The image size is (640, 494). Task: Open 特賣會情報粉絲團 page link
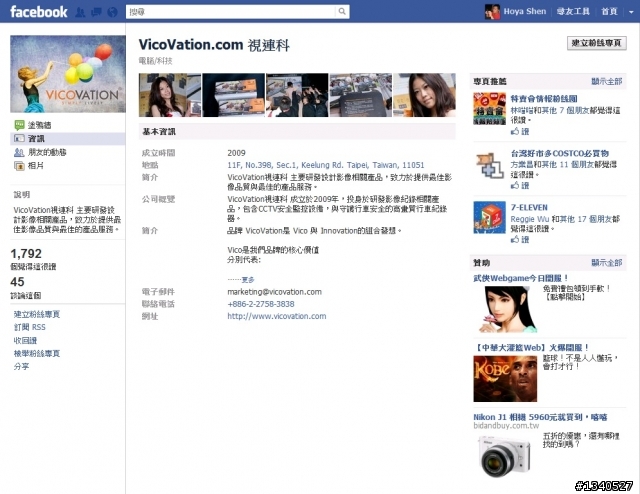(x=544, y=98)
